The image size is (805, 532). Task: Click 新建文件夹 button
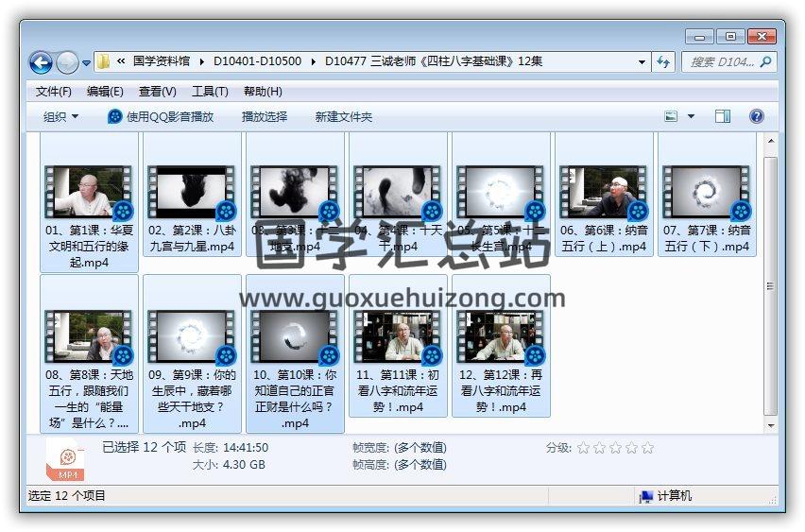[344, 116]
